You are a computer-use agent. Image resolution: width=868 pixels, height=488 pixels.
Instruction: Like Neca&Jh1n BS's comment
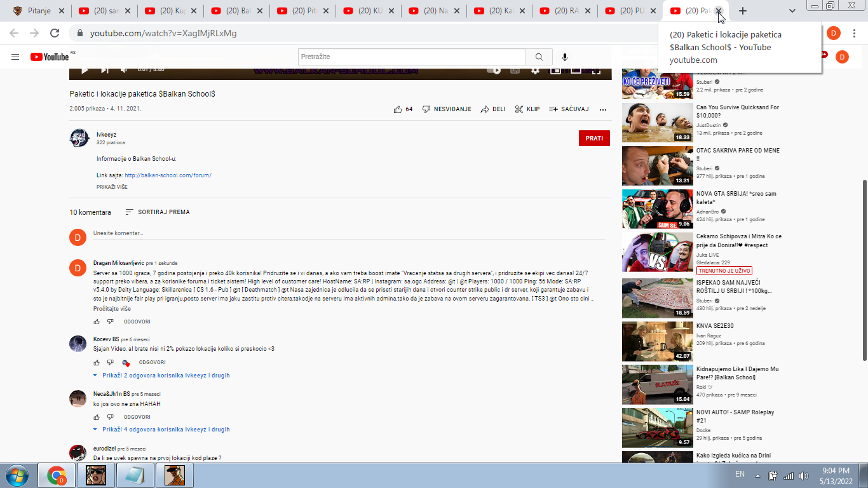point(97,417)
